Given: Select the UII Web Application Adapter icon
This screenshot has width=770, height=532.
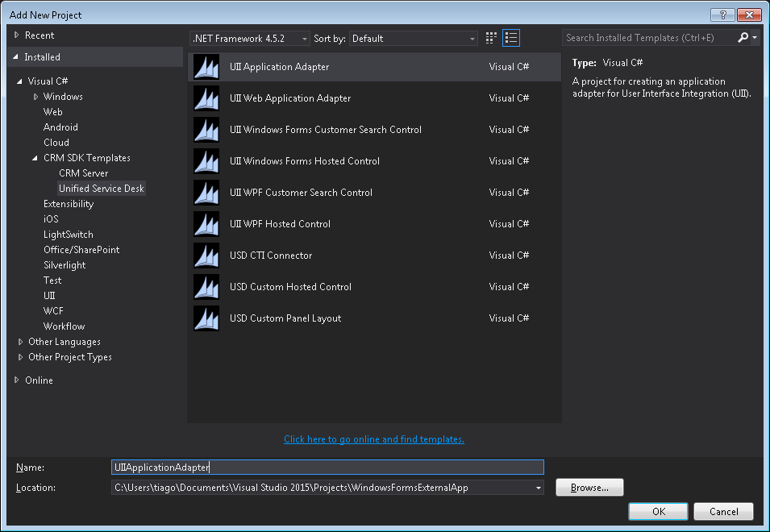Looking at the screenshot, I should [x=206, y=98].
